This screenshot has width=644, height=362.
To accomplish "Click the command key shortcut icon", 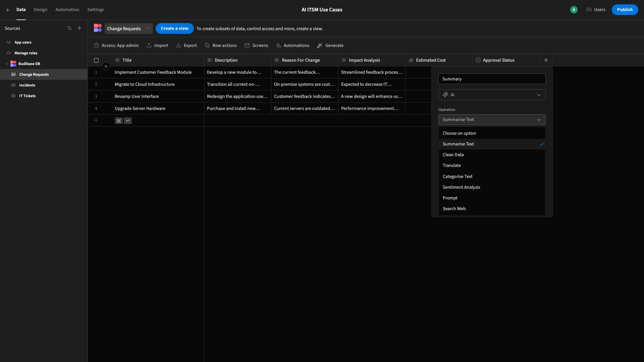I will coord(119,121).
